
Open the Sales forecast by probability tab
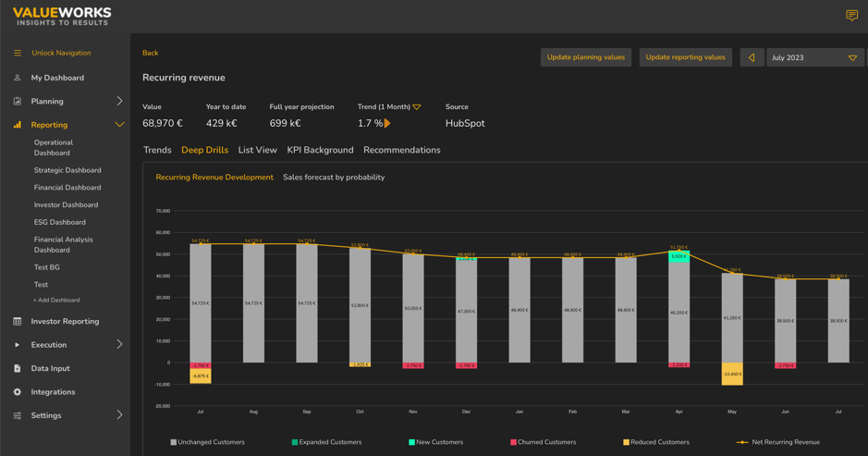pos(334,178)
